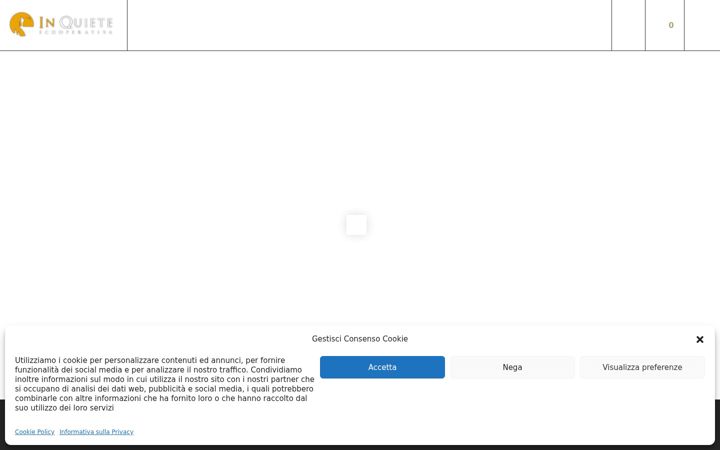Open Visualizza preferenze cookie settings

tap(642, 367)
